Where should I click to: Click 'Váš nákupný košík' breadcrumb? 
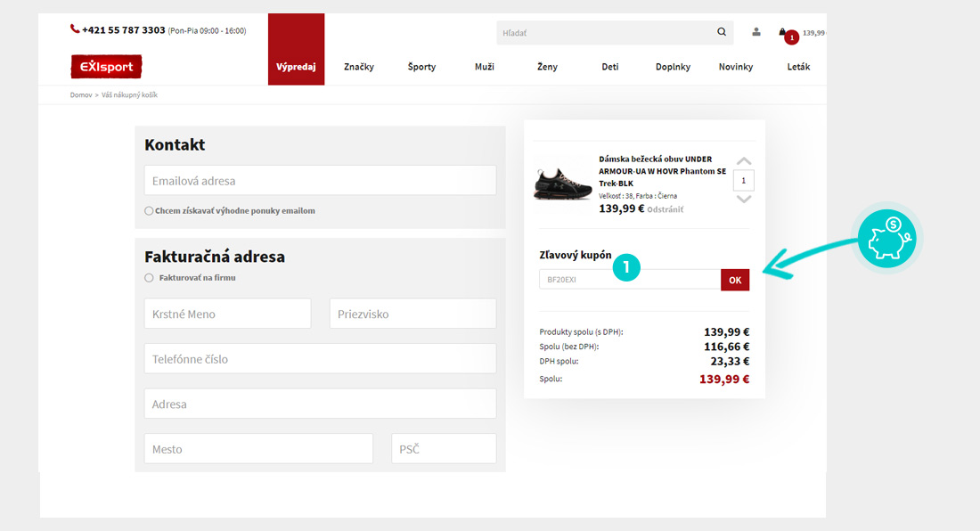tap(129, 95)
